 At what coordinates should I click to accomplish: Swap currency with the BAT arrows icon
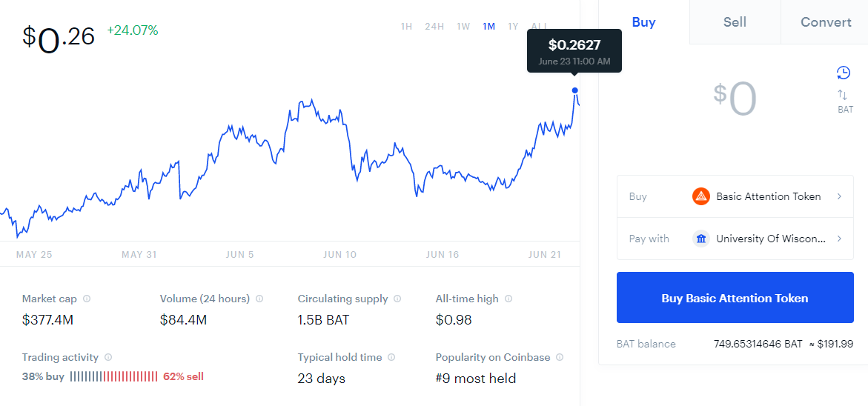843,95
